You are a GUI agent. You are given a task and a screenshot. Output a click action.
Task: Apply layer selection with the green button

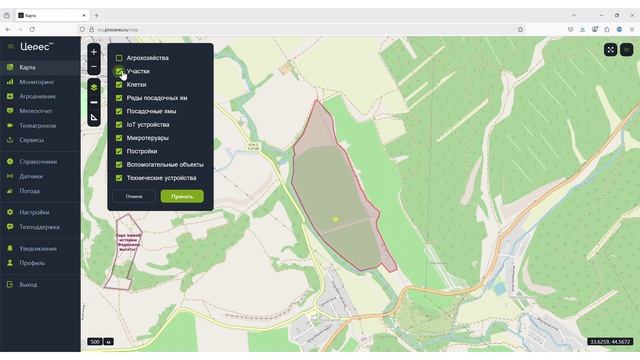(182, 196)
